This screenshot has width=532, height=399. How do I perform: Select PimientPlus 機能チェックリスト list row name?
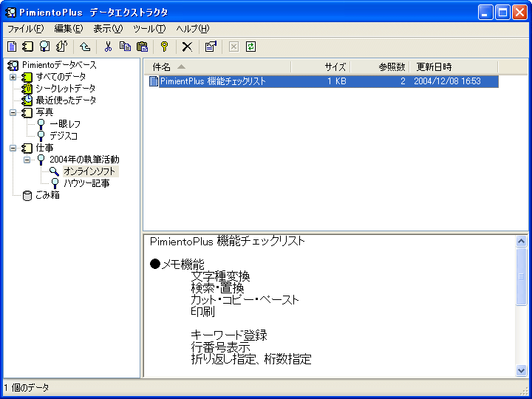[x=213, y=81]
